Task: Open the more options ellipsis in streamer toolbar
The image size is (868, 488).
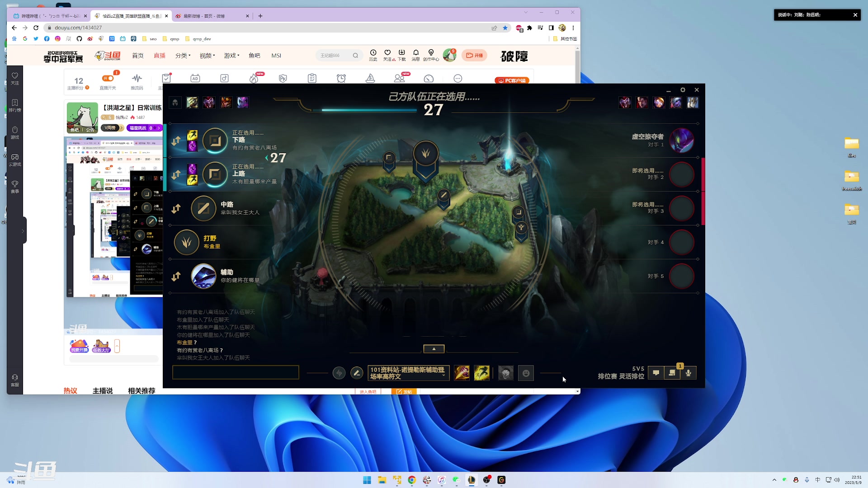Action: tap(458, 79)
